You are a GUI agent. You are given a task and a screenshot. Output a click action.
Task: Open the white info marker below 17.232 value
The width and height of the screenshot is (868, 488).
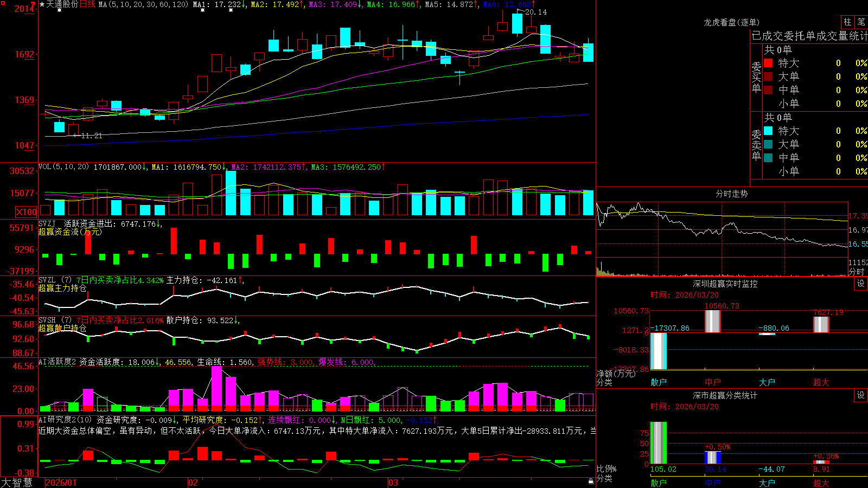(231, 10)
